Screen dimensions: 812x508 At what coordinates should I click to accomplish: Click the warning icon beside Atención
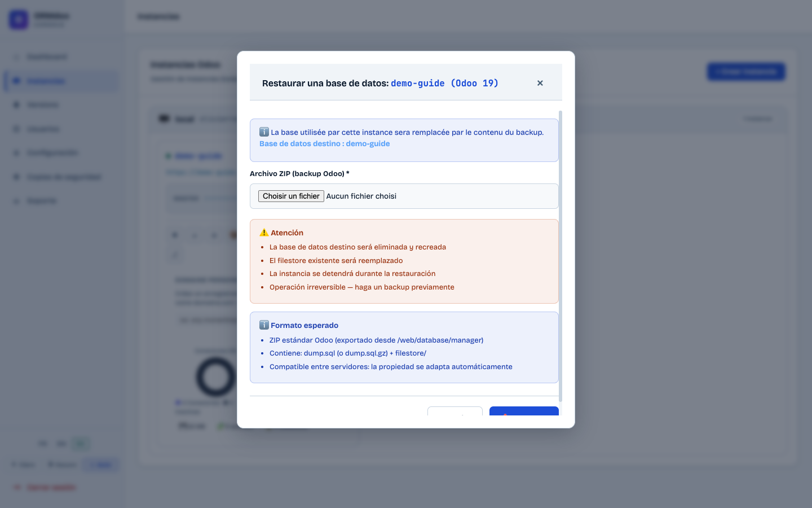(264, 233)
